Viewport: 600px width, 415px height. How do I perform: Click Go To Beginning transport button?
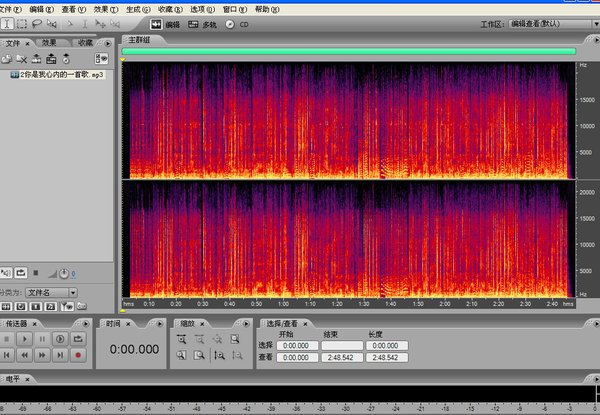[x=7, y=355]
